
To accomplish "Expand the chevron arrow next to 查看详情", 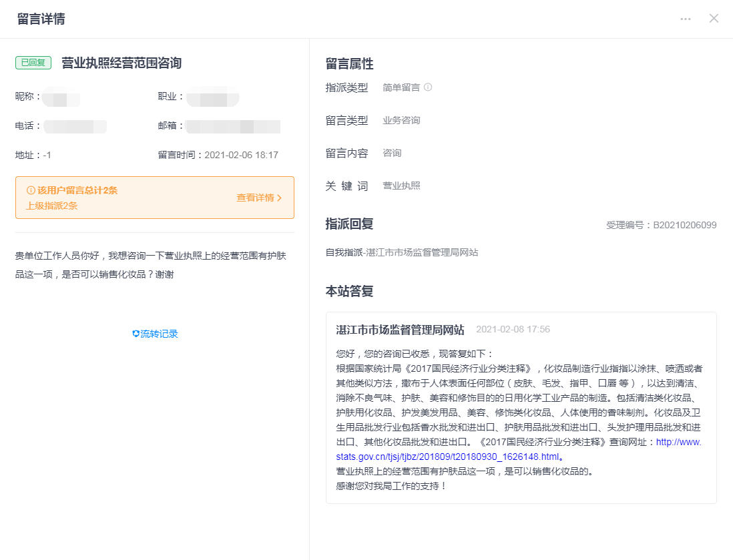I will coord(280,198).
